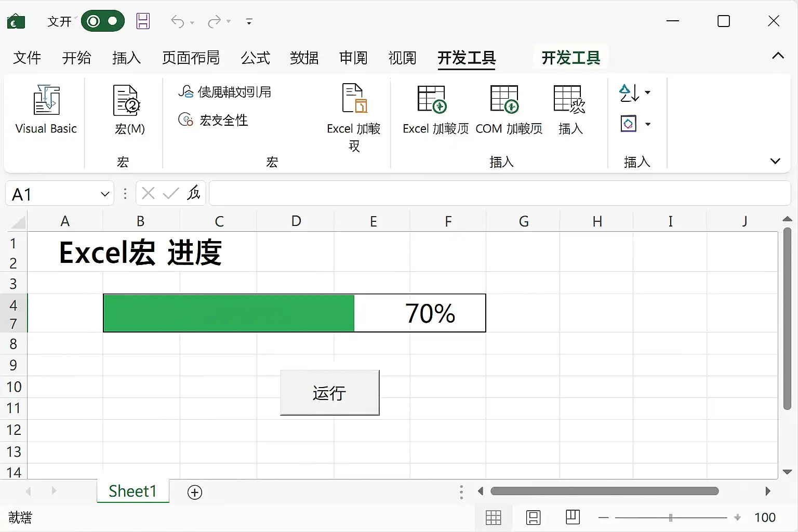Select Normal view grid button

tap(494, 517)
